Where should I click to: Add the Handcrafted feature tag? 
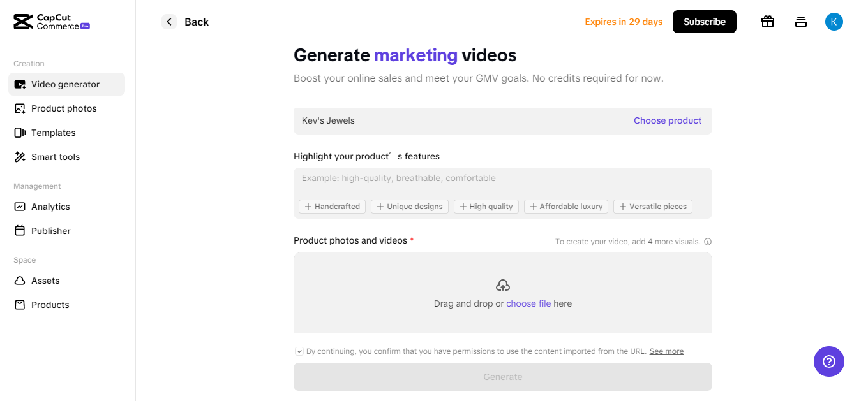(x=333, y=207)
